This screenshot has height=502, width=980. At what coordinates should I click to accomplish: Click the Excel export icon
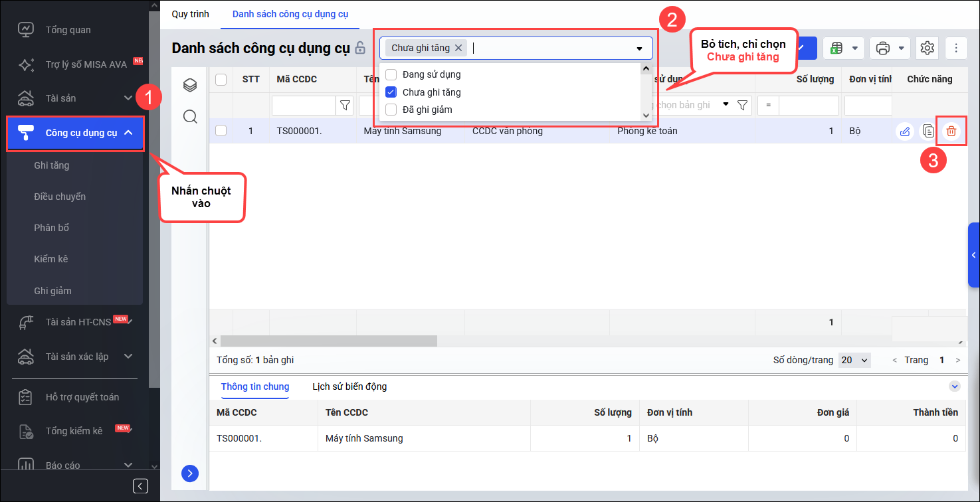tap(836, 48)
